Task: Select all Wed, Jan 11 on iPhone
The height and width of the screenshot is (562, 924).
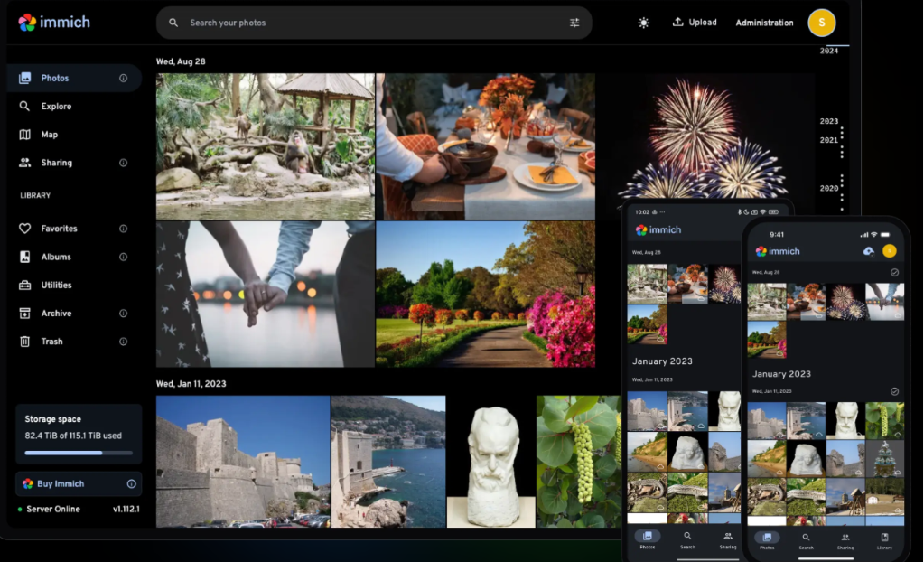Action: [894, 391]
